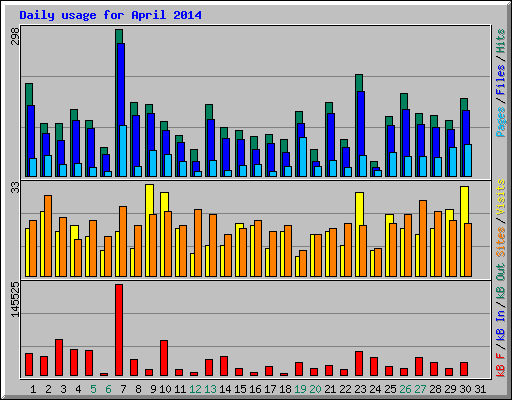512x400 pixels.
Task: Click the red kB bar for day 23
Action: click(x=359, y=364)
